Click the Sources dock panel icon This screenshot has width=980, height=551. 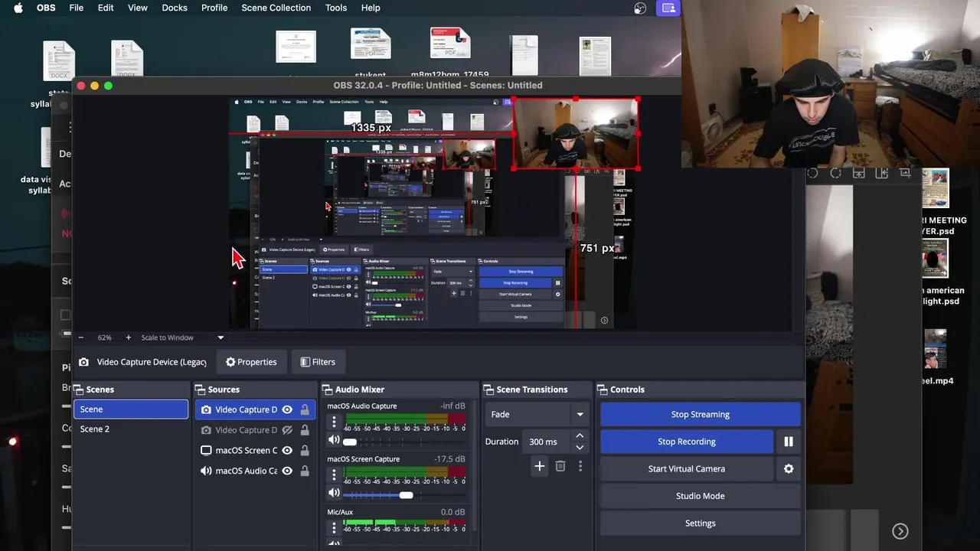pyautogui.click(x=200, y=390)
